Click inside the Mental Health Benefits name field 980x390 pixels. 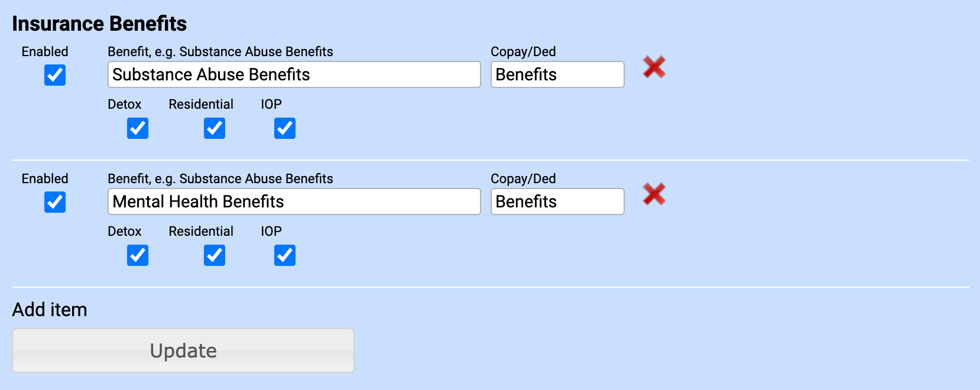click(x=294, y=201)
